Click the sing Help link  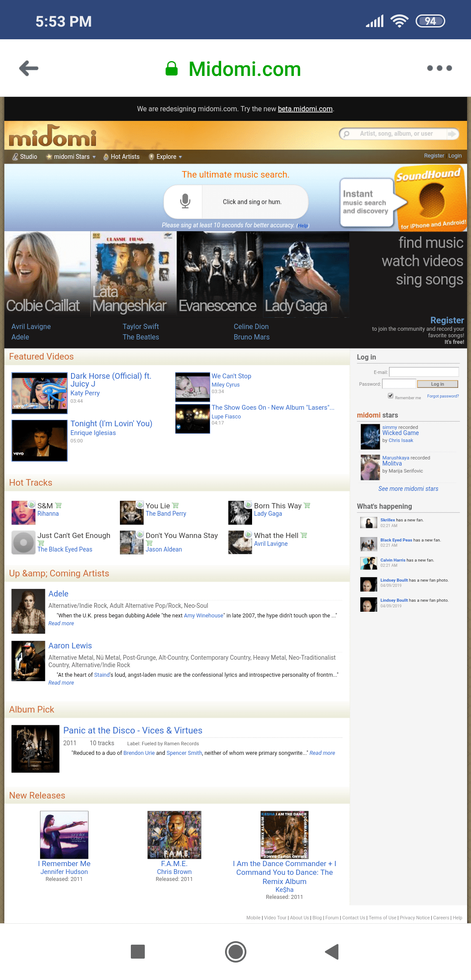303,226
